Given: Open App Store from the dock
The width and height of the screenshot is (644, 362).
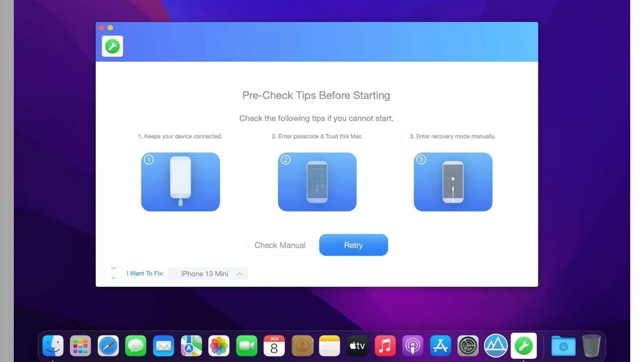Looking at the screenshot, I should click(440, 345).
